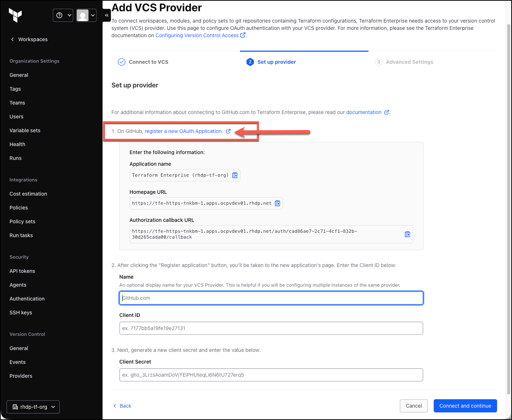Go Back to previous step

coord(122,406)
